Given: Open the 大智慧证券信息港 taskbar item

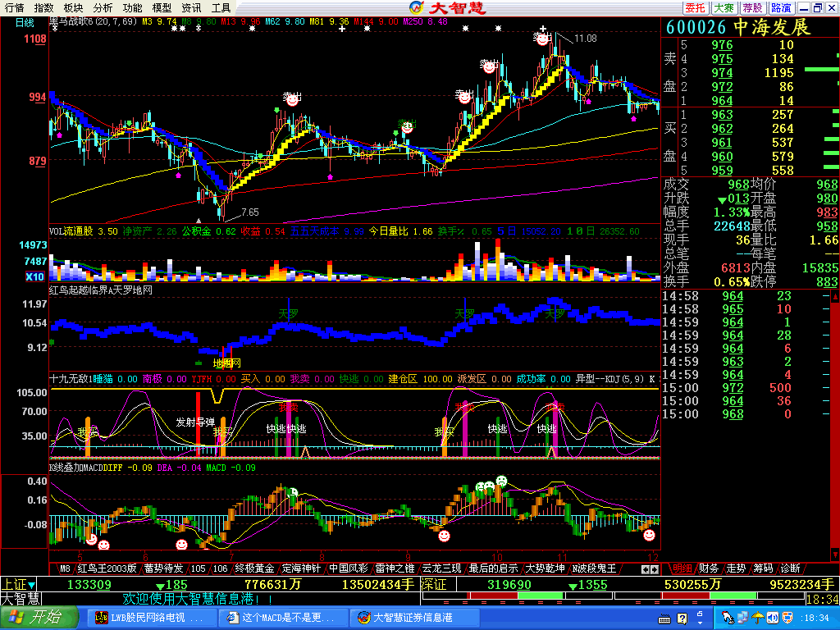Looking at the screenshot, I should coord(413,618).
